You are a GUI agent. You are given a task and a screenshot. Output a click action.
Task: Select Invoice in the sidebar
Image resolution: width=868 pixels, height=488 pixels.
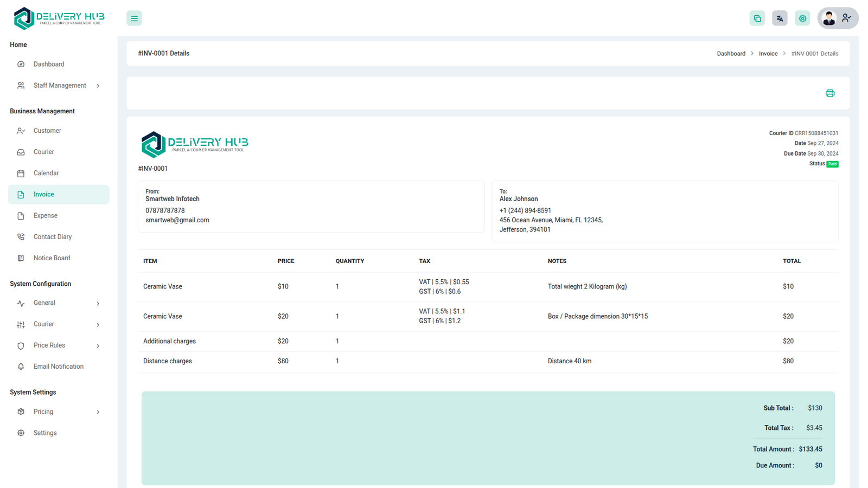click(x=44, y=195)
